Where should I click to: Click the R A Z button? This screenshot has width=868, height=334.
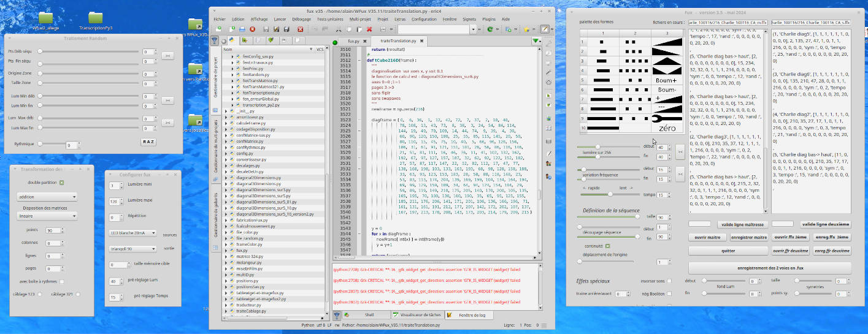(x=149, y=142)
